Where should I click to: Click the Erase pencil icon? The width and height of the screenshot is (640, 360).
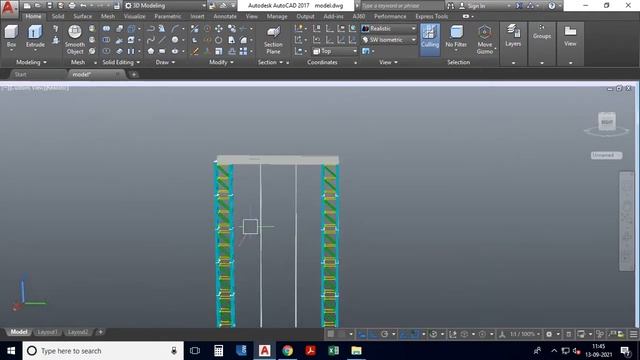coord(195,51)
